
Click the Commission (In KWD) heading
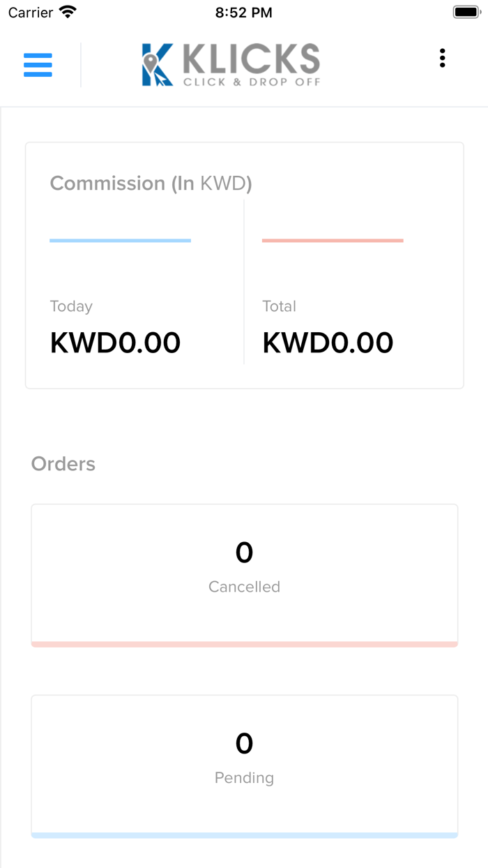click(151, 183)
